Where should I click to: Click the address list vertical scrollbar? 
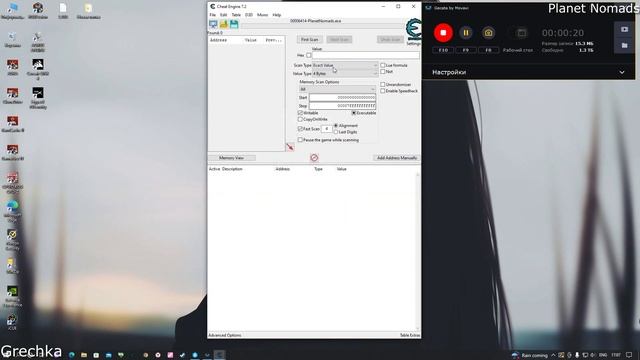[x=417, y=251]
